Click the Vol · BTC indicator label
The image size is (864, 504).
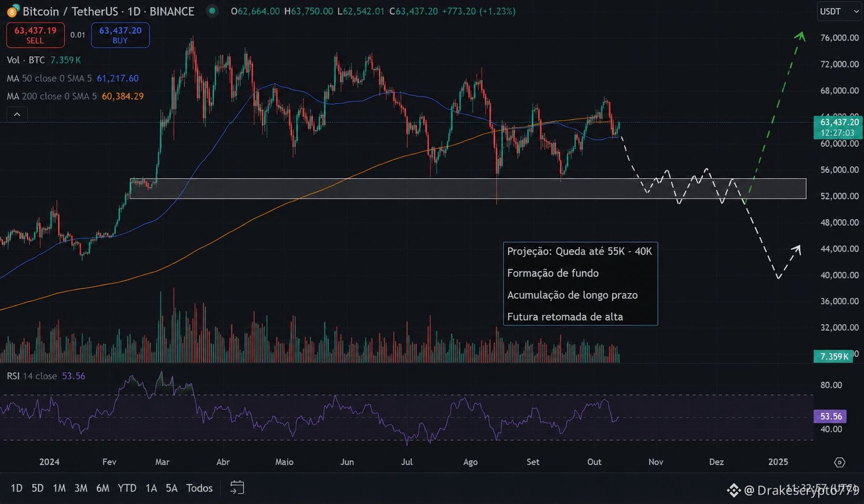(x=26, y=60)
